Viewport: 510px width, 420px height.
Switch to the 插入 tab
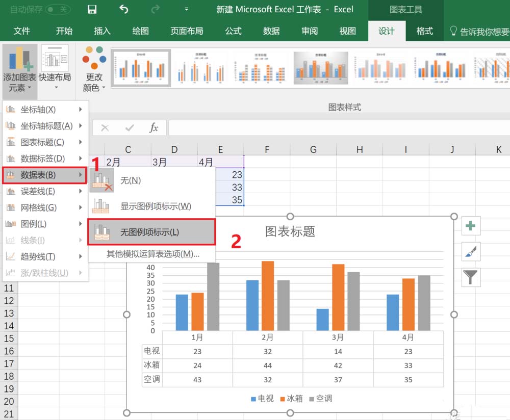pyautogui.click(x=103, y=31)
